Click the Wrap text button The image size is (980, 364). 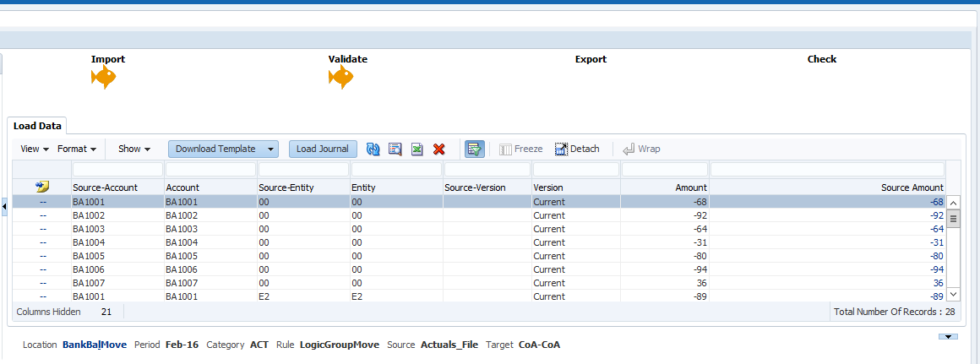[641, 149]
